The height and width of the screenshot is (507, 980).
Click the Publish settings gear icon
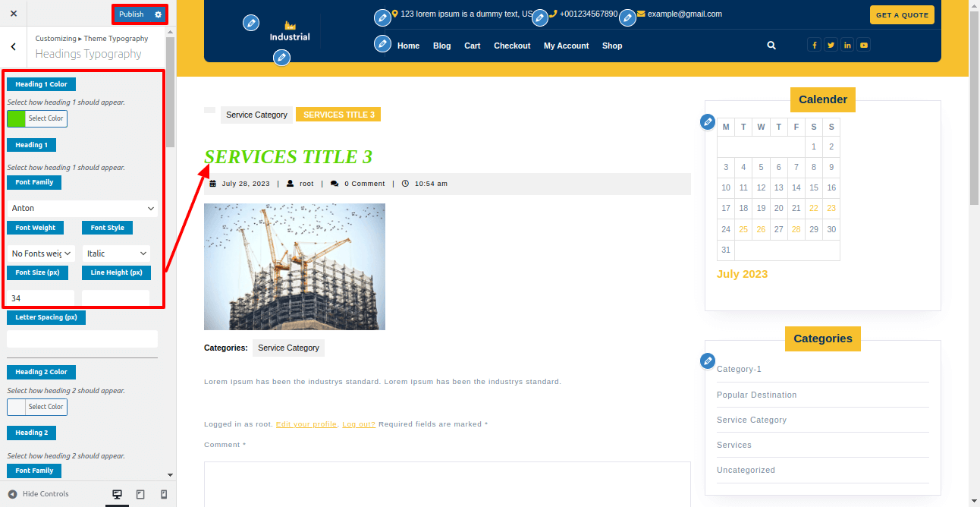(x=158, y=14)
